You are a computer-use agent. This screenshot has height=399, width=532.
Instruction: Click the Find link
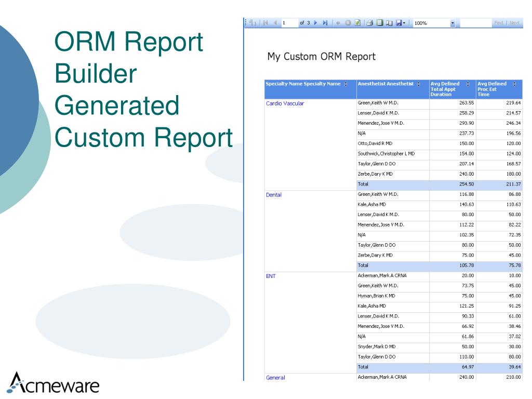[x=498, y=23]
